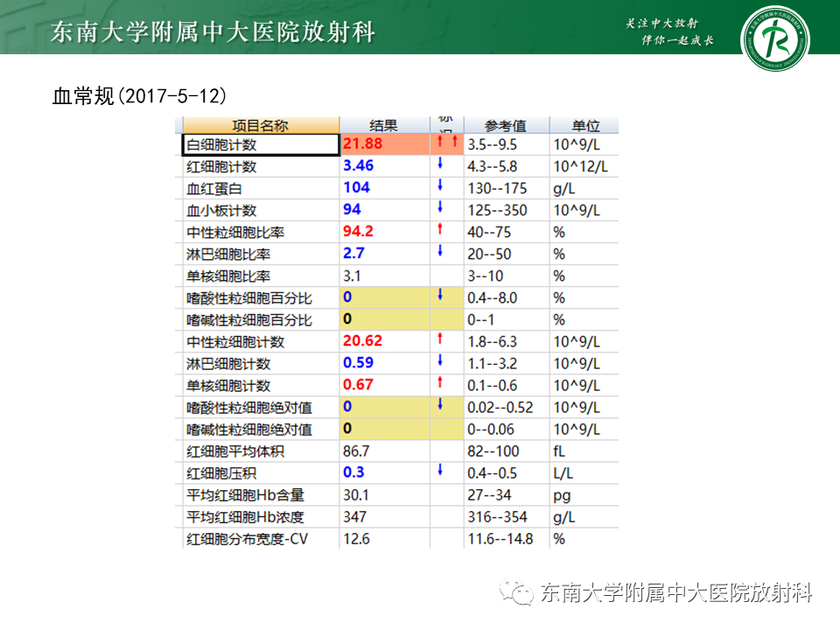Click the down-arrow flag in 嗜酸性粒细胞百分比 row
This screenshot has width=840, height=630.
[x=440, y=295]
